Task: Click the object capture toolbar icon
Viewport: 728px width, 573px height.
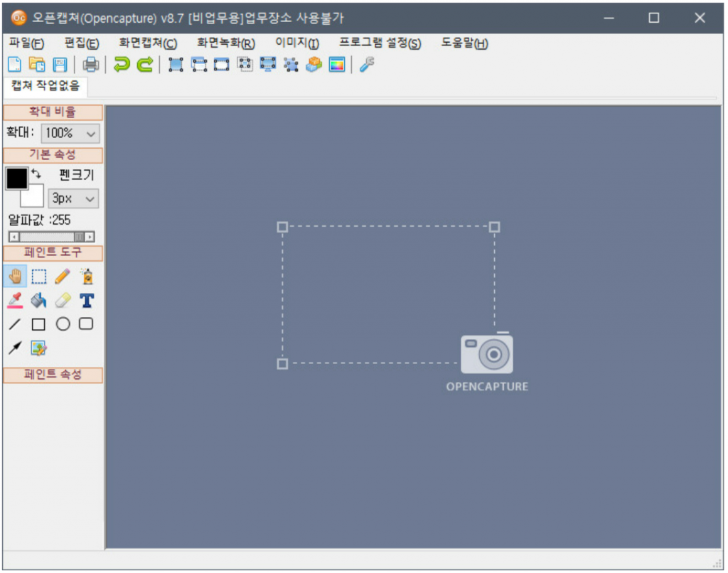Action: pos(291,64)
